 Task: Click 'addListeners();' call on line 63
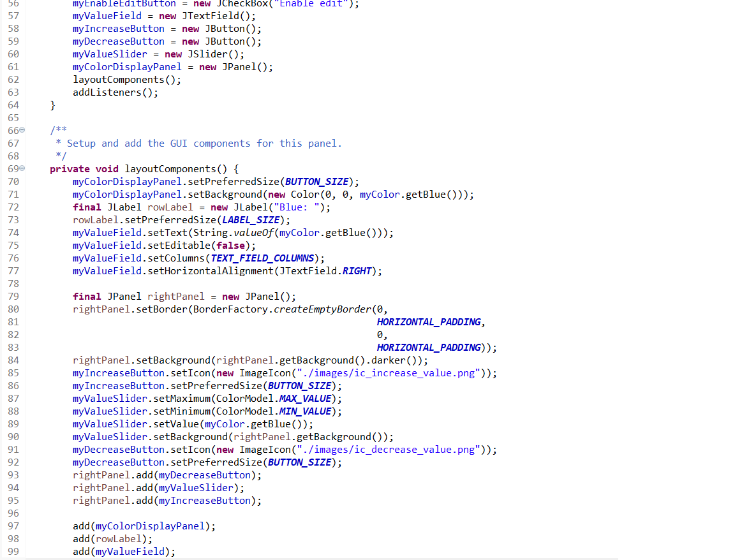click(115, 92)
